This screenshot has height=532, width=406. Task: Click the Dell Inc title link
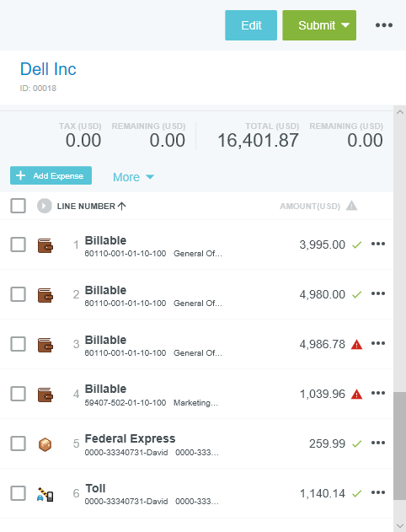48,69
